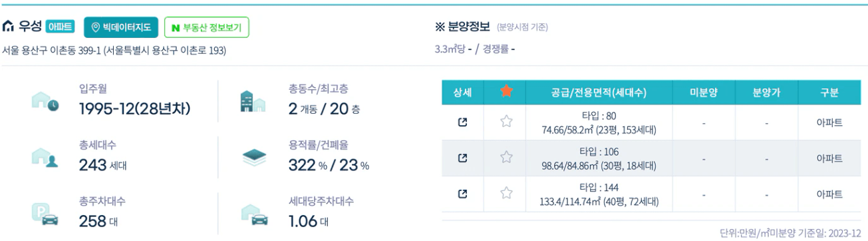Screen dimensions: 868x241
Task: Click the 용적률/건폐율 layers icon
Action: coord(253,157)
